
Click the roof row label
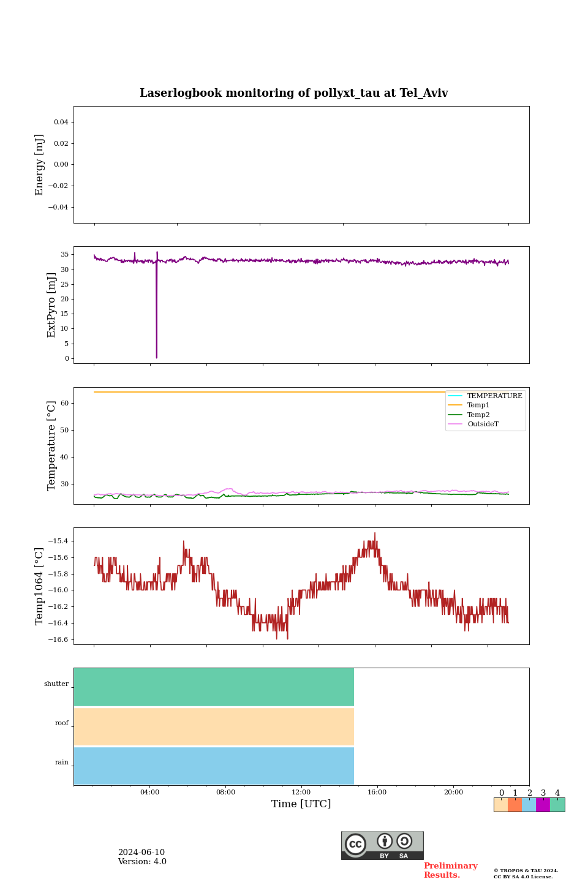(62, 723)
